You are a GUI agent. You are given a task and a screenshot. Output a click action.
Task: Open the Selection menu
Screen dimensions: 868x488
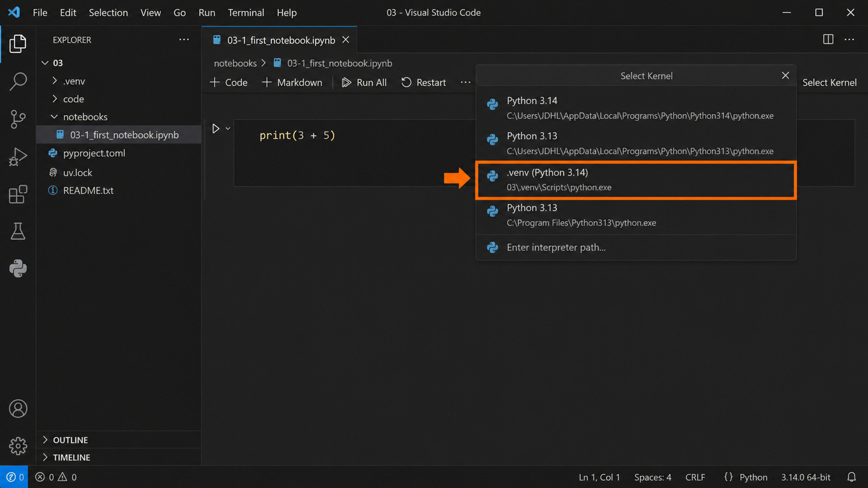tap(108, 12)
